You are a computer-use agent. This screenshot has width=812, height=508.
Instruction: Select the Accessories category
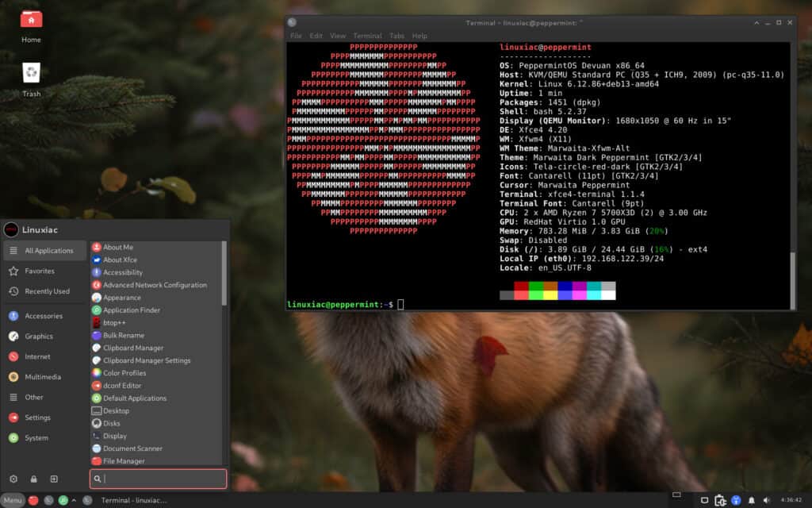coord(45,316)
